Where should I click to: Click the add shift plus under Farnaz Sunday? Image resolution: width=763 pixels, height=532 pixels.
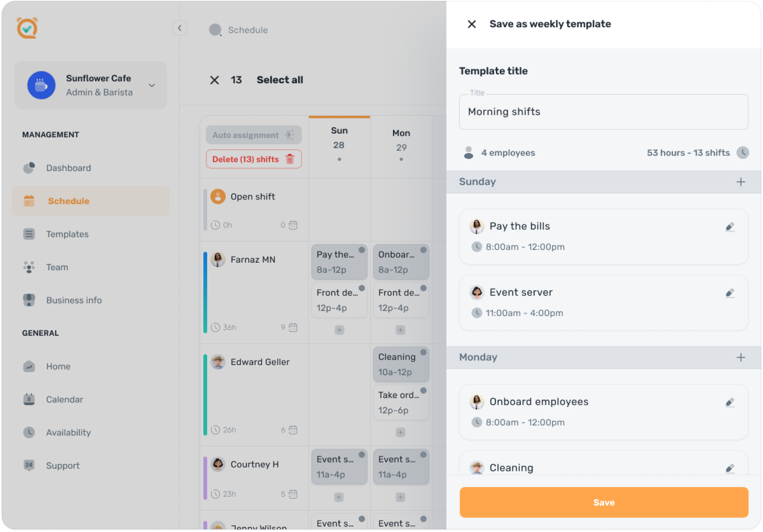point(339,330)
